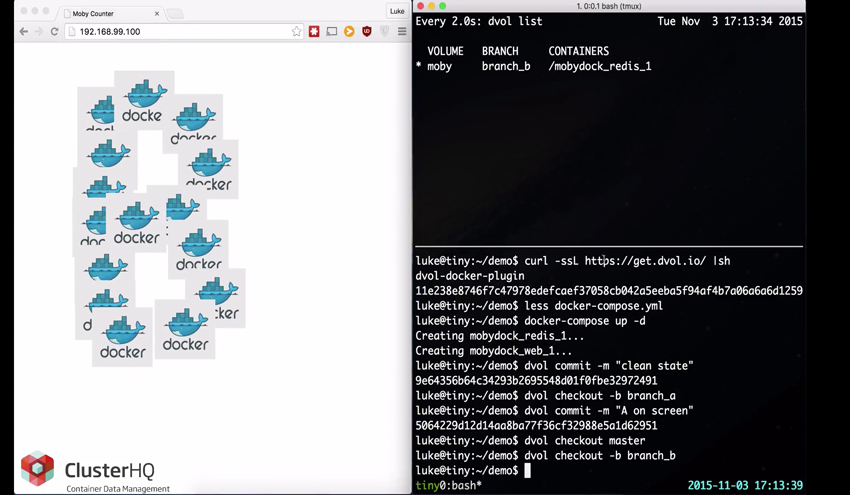
Task: Click 'Creating mobydock_web_1...' line
Action: coord(493,351)
